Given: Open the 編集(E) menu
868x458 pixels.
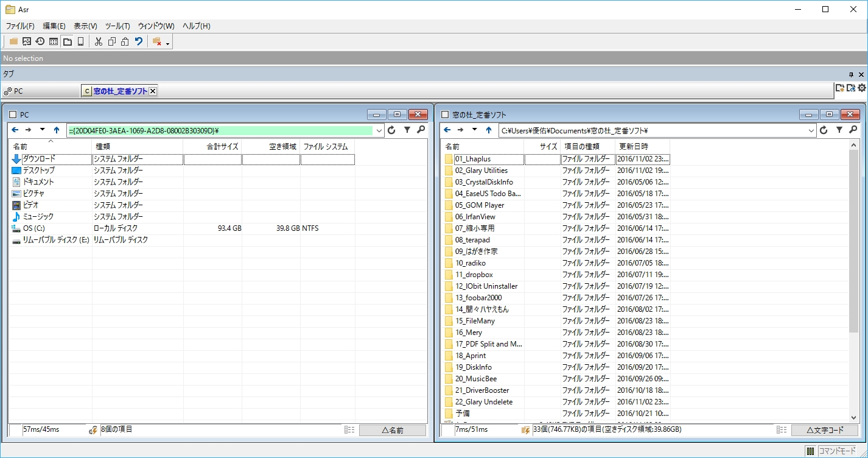Looking at the screenshot, I should [54, 26].
